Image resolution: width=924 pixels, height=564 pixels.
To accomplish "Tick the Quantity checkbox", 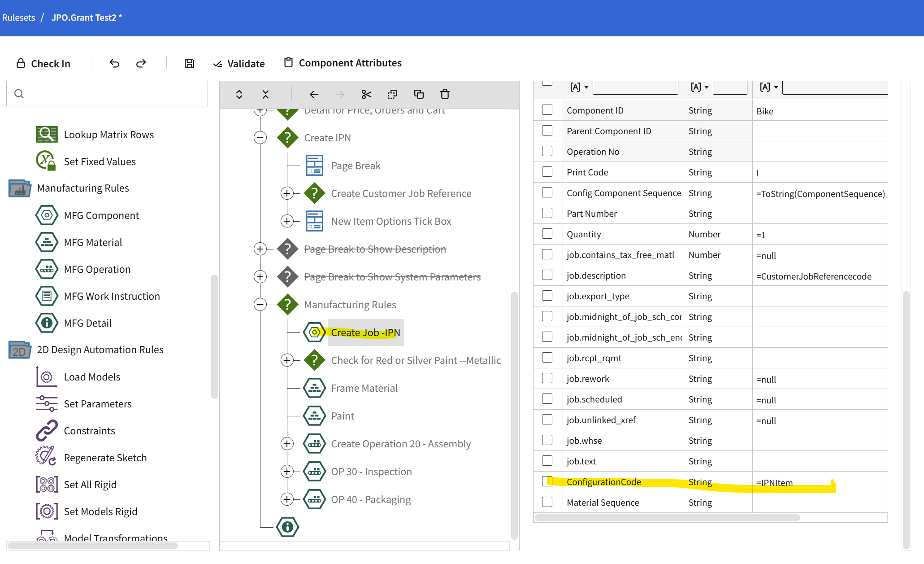I will point(547,234).
